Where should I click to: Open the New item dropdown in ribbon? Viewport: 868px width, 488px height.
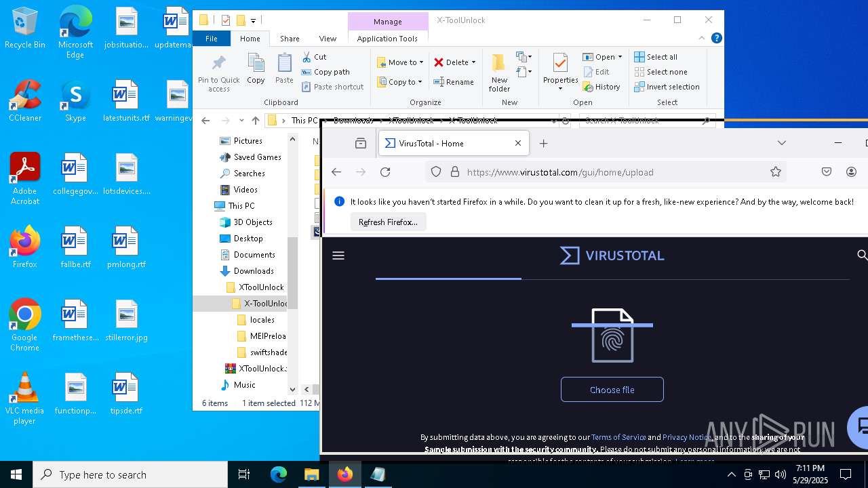tap(524, 57)
